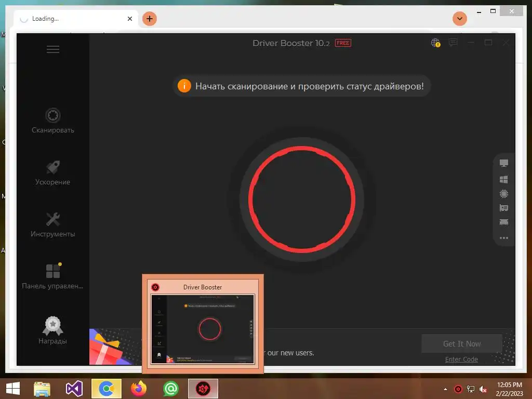Click the Driver Booster system tray icon
532x399 pixels.
click(x=458, y=389)
